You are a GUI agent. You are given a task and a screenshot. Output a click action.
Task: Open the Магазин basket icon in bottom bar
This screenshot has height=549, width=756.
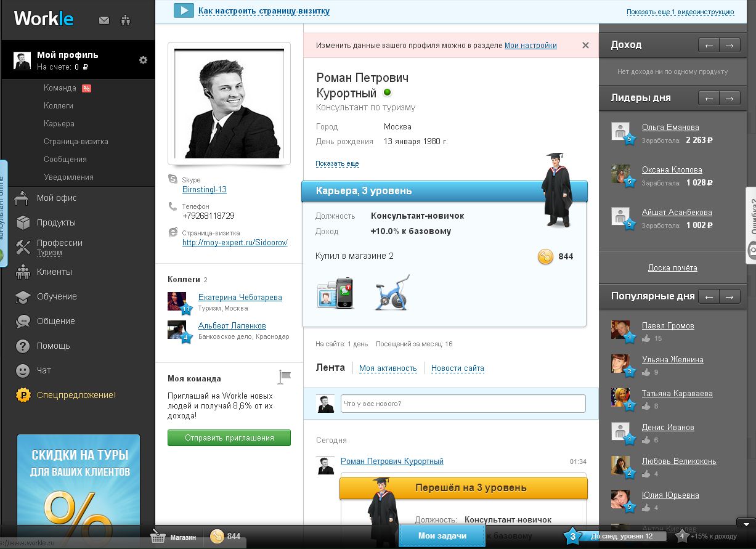pos(158,537)
